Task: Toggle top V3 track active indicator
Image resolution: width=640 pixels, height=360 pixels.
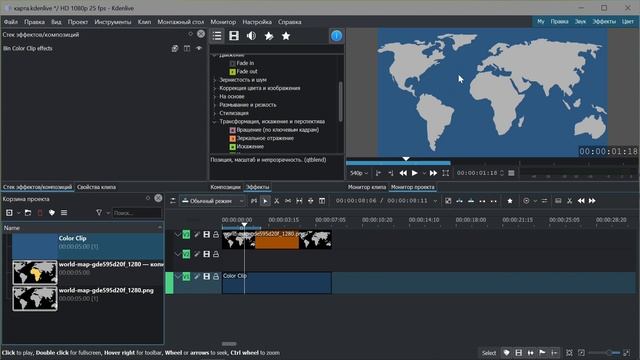Action: point(186,234)
